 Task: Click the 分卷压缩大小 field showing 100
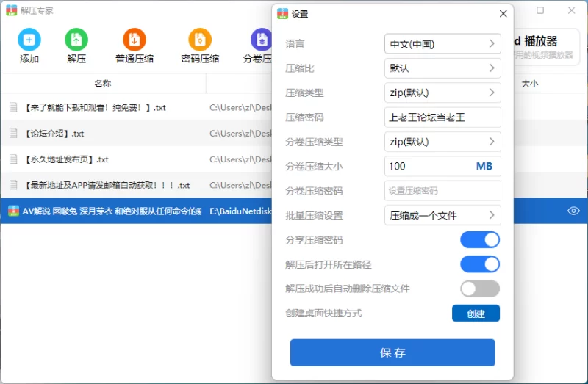[x=442, y=167]
